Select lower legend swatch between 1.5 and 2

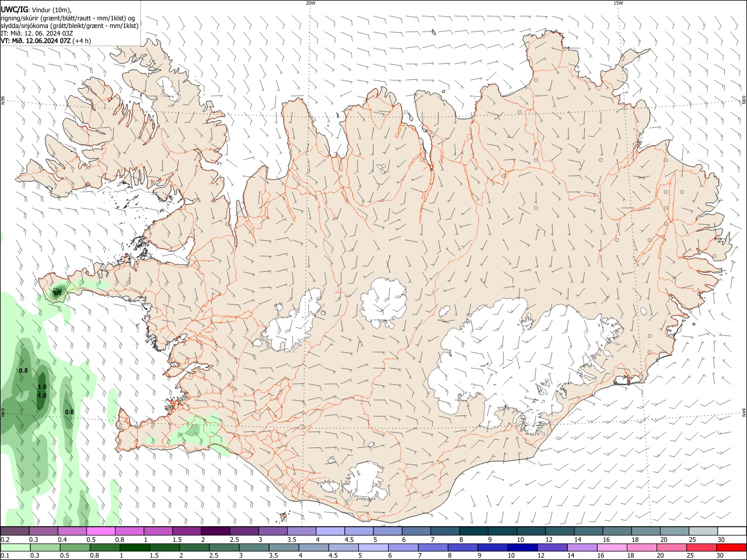tap(164, 547)
